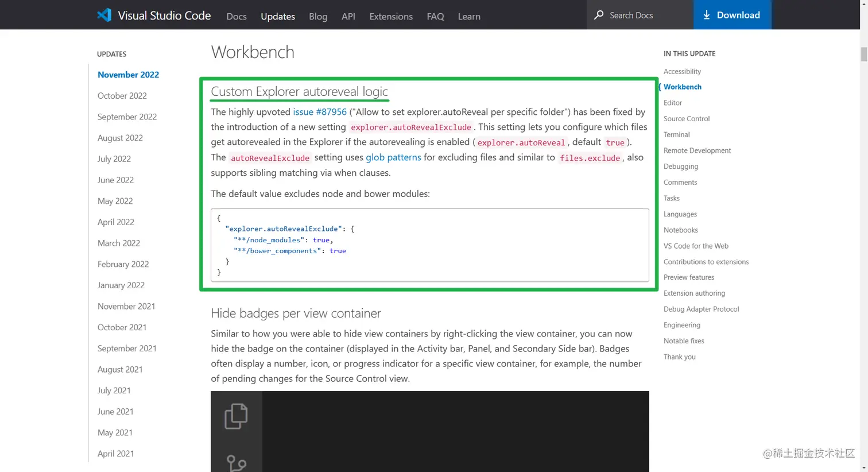Screen dimensions: 868x472
Task: Open the FAQ nav item
Action: pos(435,16)
